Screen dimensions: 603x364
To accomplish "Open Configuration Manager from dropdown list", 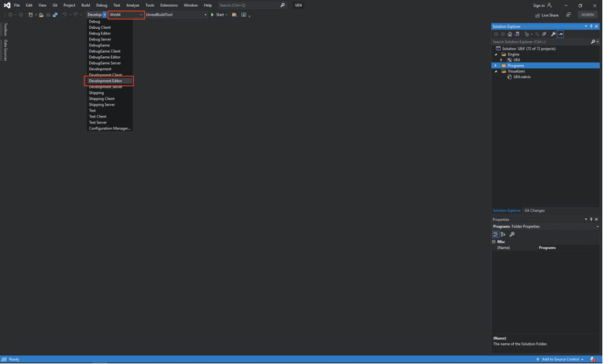I will tap(109, 129).
